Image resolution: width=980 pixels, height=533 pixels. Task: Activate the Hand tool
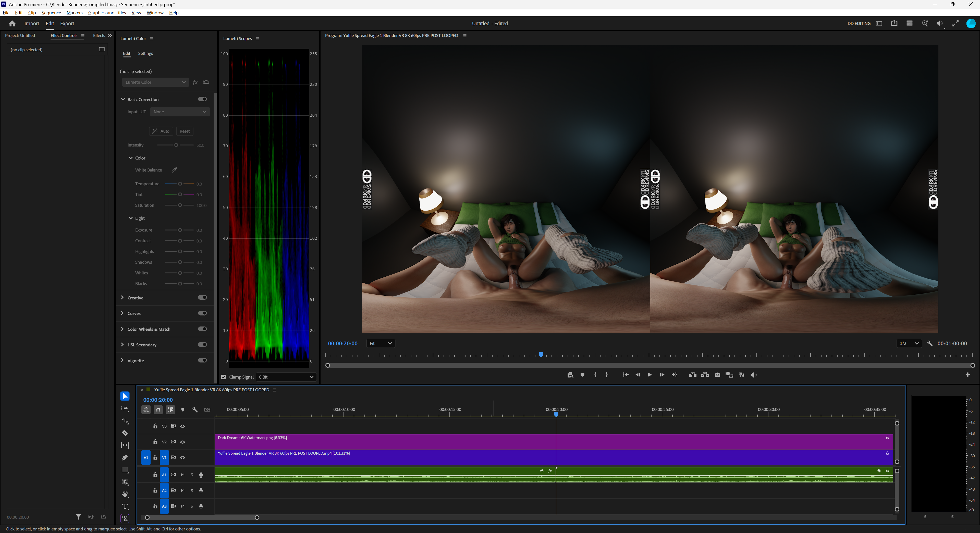125,494
